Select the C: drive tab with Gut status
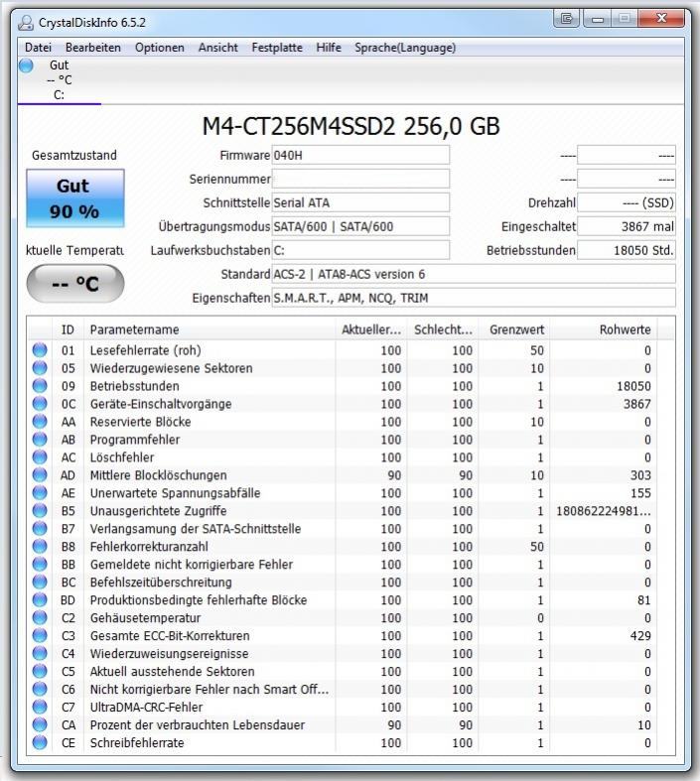 tap(60, 79)
